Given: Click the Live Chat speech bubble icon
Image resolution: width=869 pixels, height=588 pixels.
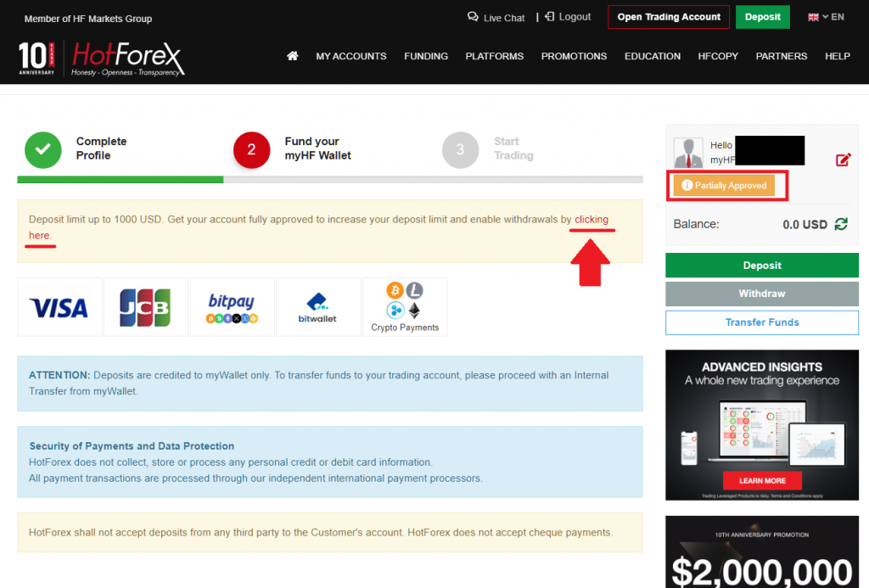Looking at the screenshot, I should [473, 17].
